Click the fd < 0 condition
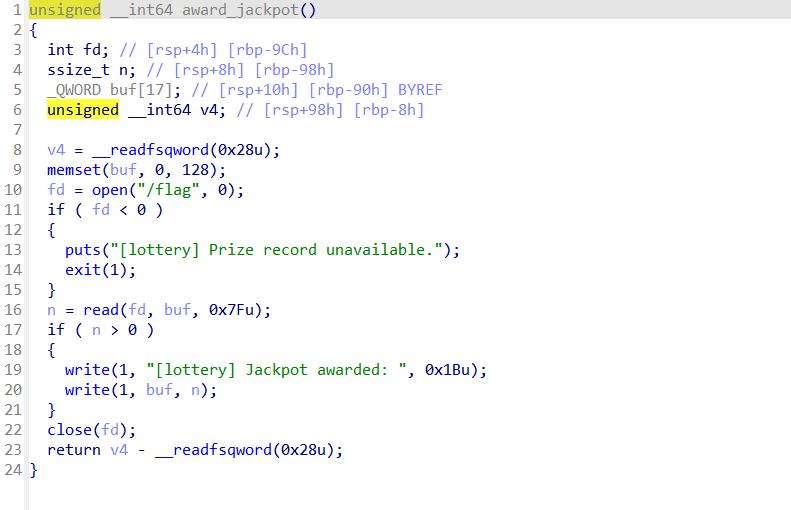791x510 pixels. pos(119,210)
